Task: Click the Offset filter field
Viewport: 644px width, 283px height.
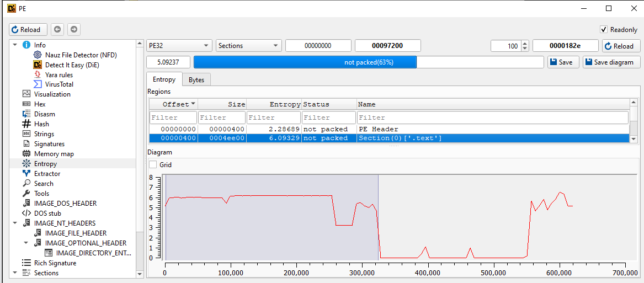Action: coord(173,118)
